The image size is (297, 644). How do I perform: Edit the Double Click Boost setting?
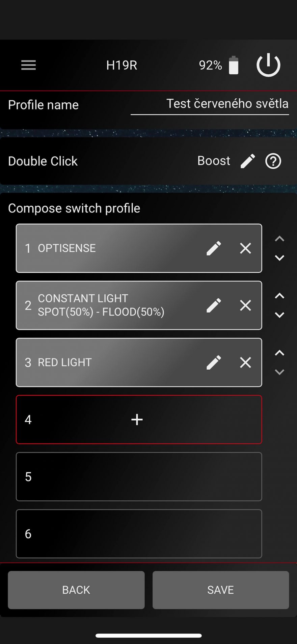point(248,161)
